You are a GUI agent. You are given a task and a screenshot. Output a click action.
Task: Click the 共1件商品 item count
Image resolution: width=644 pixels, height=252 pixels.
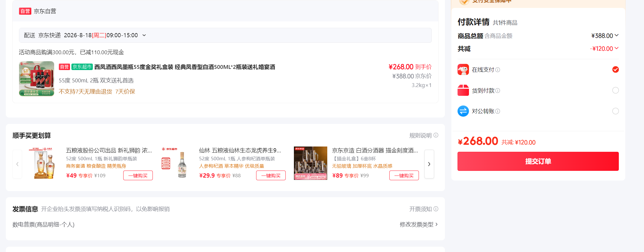point(505,23)
